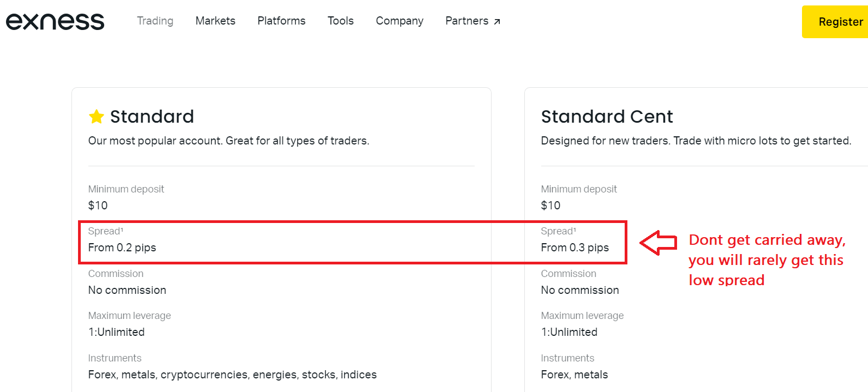
Task: Open the Tools menu
Action: coord(340,21)
